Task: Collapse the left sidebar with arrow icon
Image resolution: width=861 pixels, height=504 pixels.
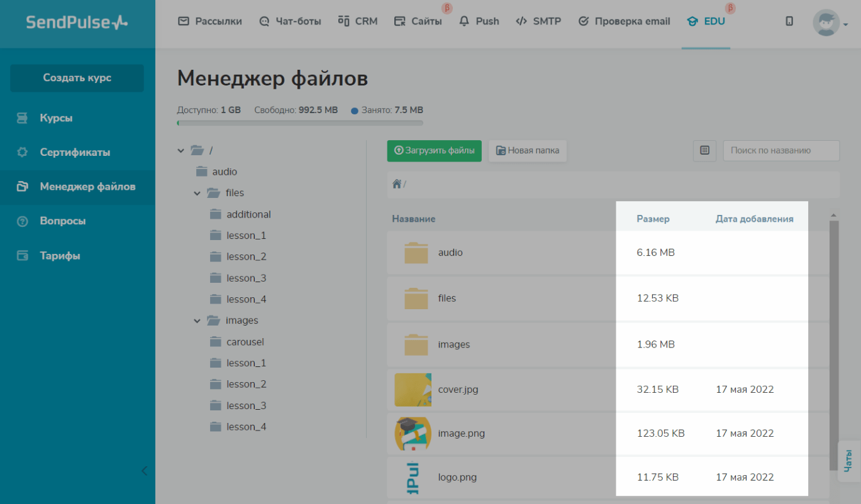Action: coord(144,470)
